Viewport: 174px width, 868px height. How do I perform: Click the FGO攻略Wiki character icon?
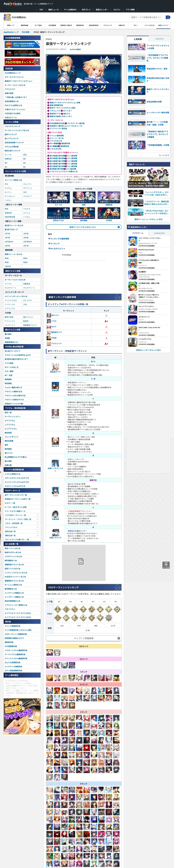(x=7, y=17)
